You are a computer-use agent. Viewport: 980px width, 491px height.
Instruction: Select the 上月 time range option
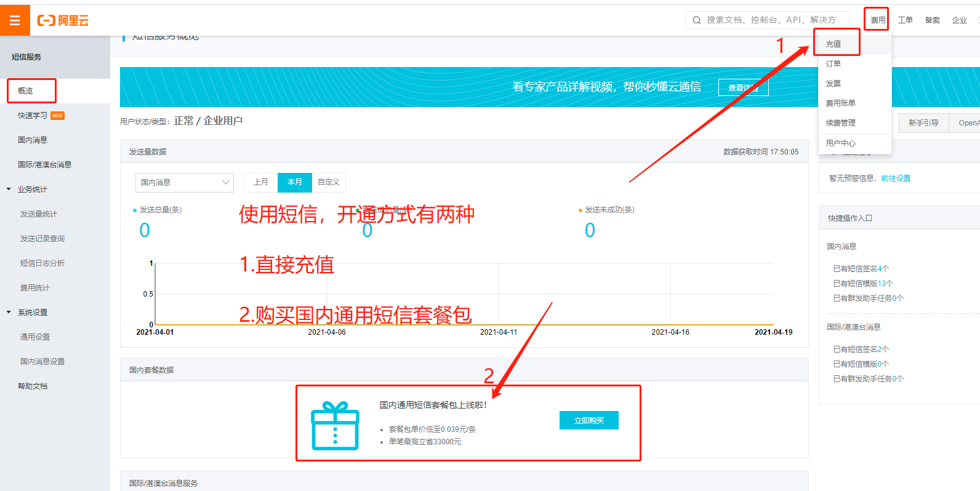(x=261, y=182)
